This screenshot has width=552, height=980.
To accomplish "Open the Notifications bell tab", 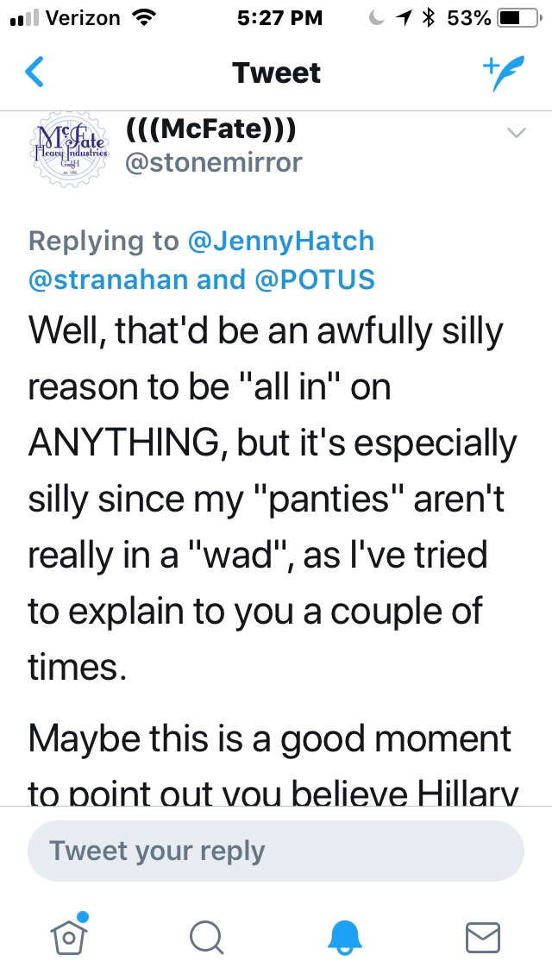I will pos(347,936).
